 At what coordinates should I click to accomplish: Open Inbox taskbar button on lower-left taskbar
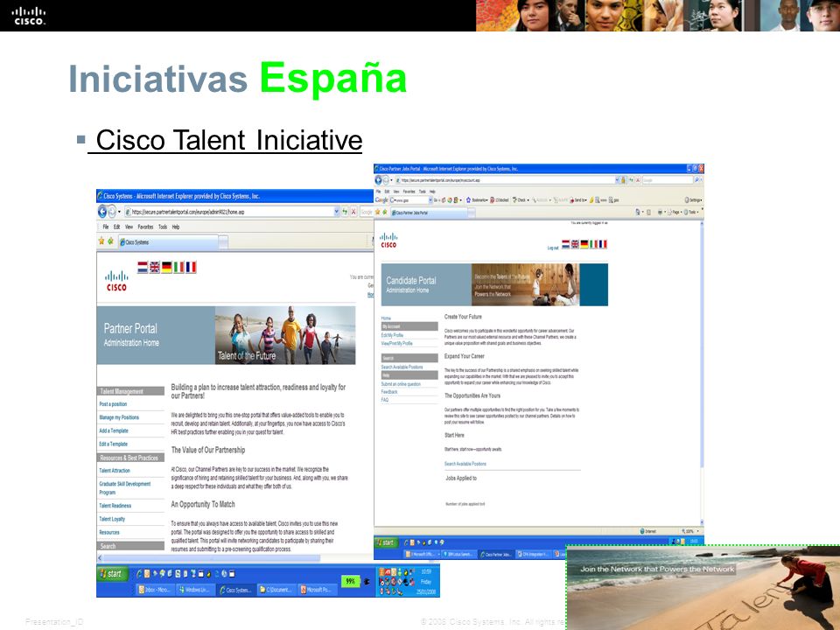(x=154, y=589)
